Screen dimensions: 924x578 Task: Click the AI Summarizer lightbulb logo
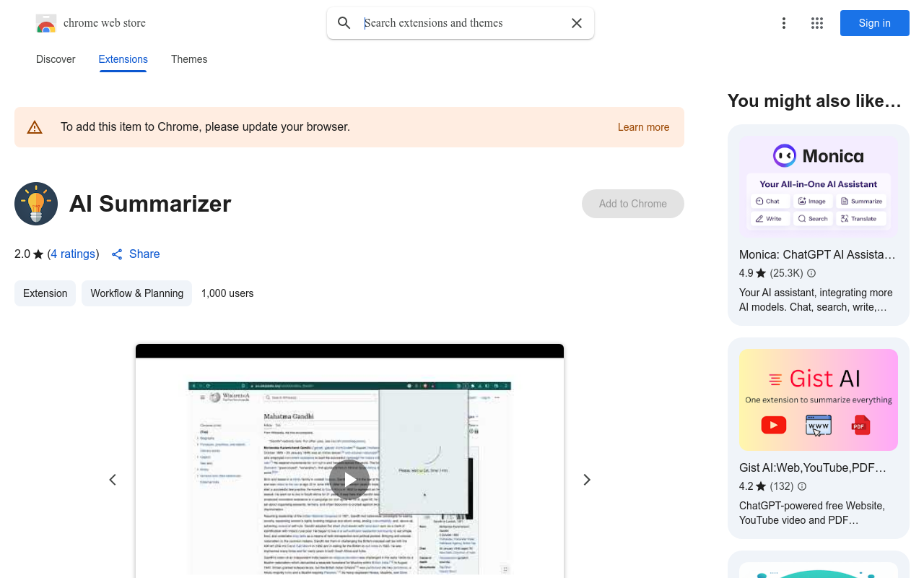coord(36,204)
